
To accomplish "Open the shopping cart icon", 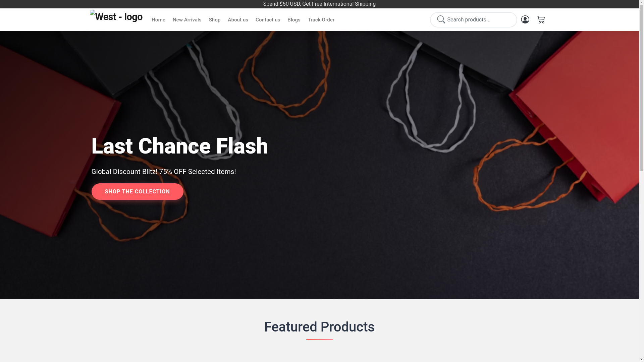I will 541,19.
